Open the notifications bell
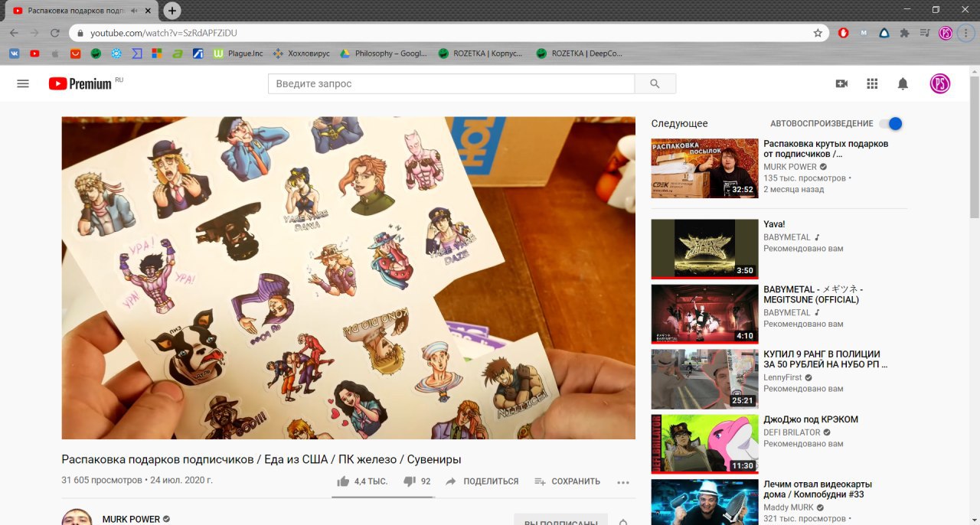Screen dimensions: 980x525 [903, 83]
